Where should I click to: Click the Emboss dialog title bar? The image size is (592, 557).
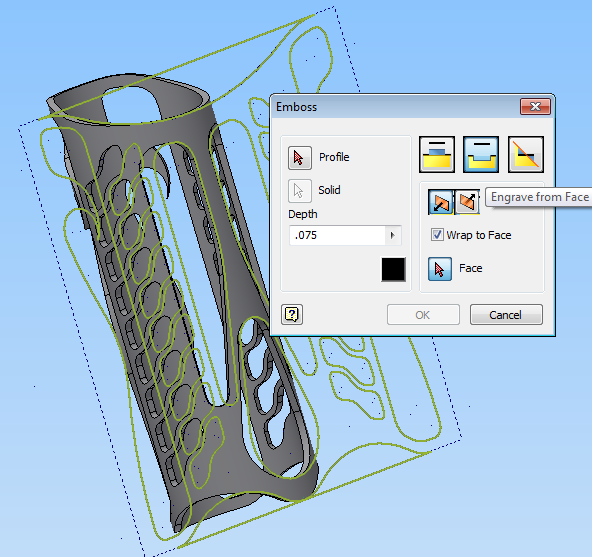396,107
